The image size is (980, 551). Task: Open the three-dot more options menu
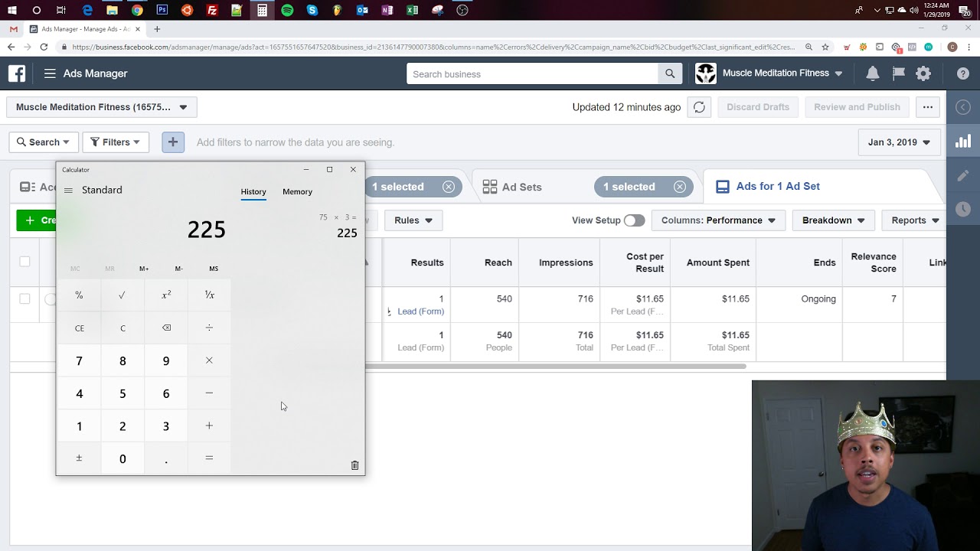[x=928, y=107]
